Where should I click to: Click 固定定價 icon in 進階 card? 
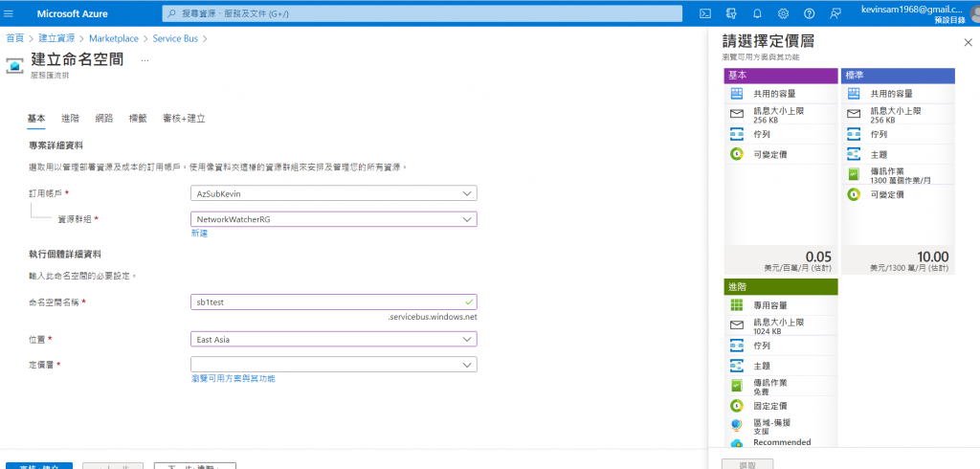point(737,406)
